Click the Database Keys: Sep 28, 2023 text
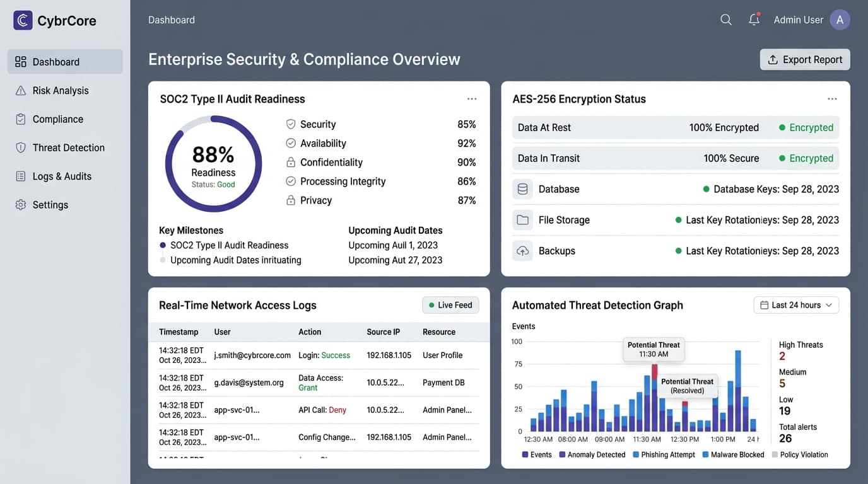 pyautogui.click(x=776, y=189)
